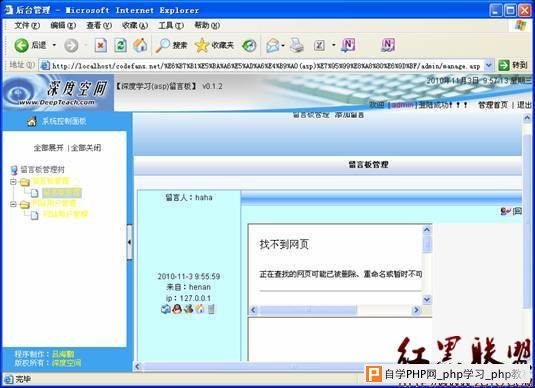Click the inner frame horizontal scrollbar thumb

[x=308, y=310]
